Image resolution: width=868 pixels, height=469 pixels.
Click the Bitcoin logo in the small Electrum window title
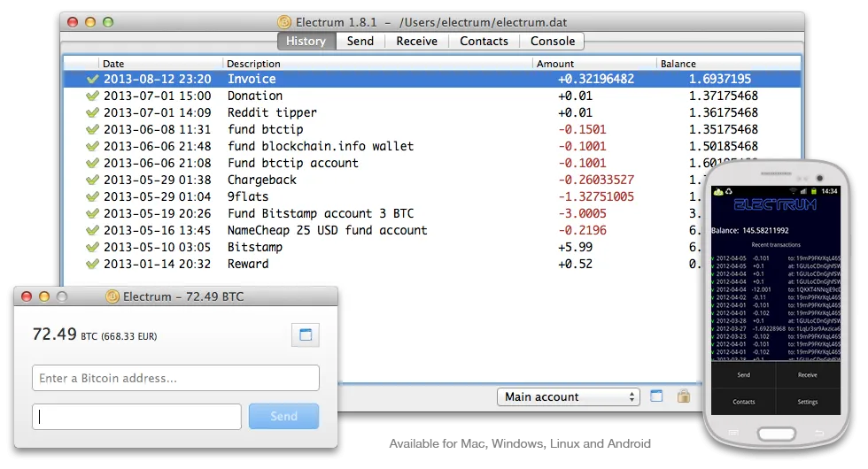112,296
